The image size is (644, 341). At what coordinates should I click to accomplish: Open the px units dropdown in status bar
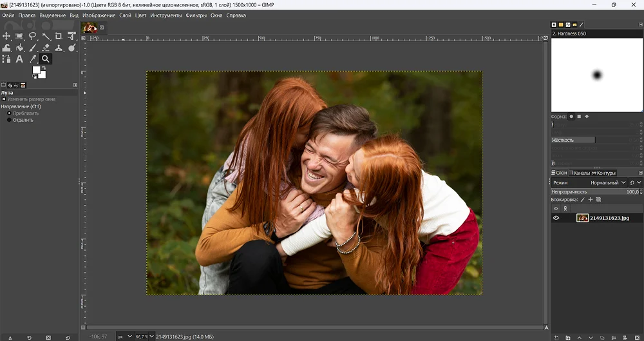[x=124, y=336]
